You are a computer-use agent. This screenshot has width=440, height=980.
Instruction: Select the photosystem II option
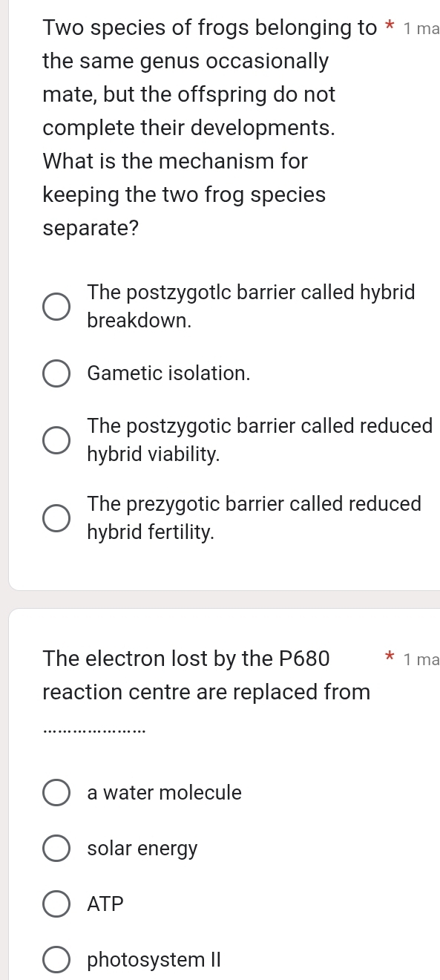click(x=56, y=959)
